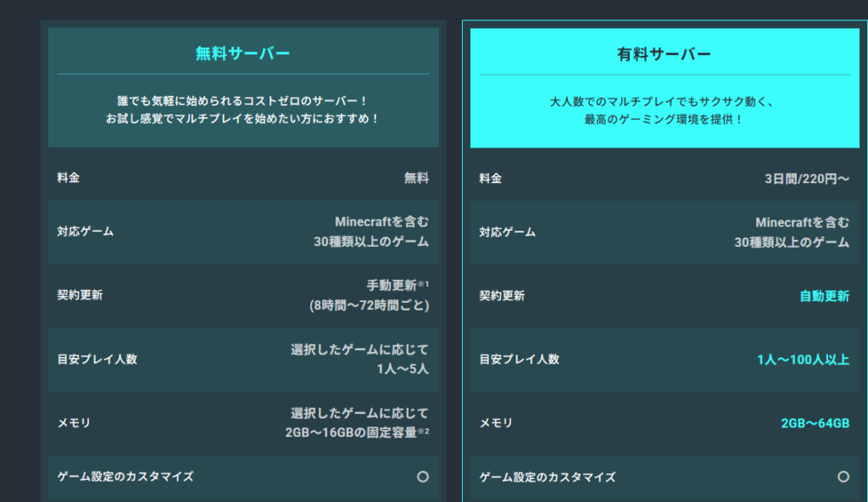Click the 1人〜5人 text
Screen dimensions: 868x502
coord(403,369)
